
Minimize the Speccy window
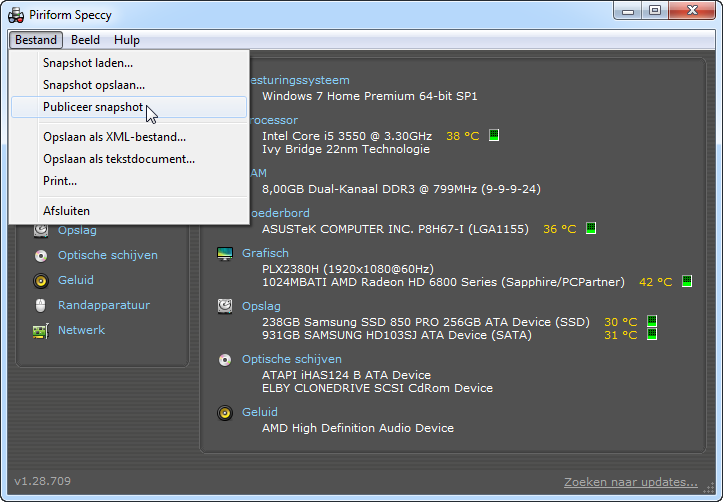tap(628, 11)
